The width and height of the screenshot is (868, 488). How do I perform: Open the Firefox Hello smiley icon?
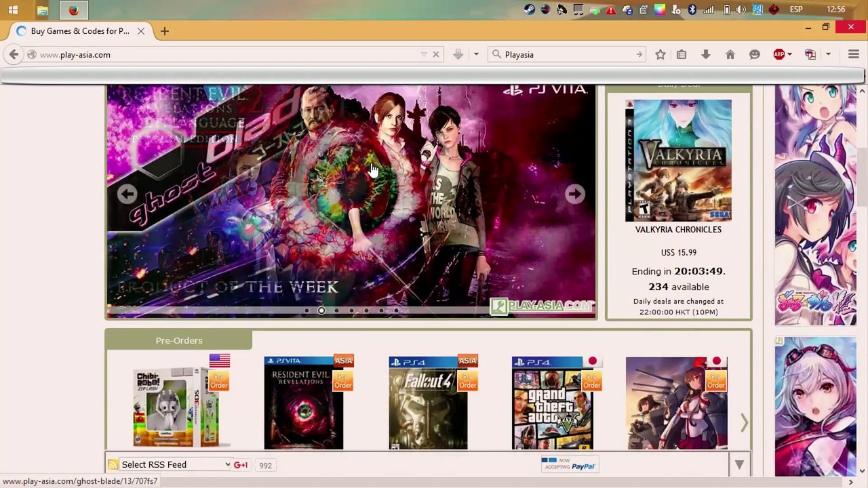pyautogui.click(x=755, y=54)
